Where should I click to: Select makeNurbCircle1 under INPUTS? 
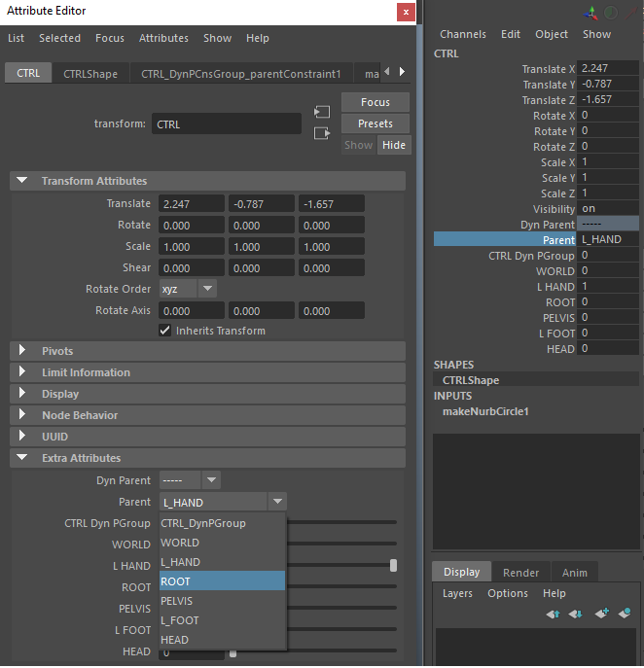point(485,411)
